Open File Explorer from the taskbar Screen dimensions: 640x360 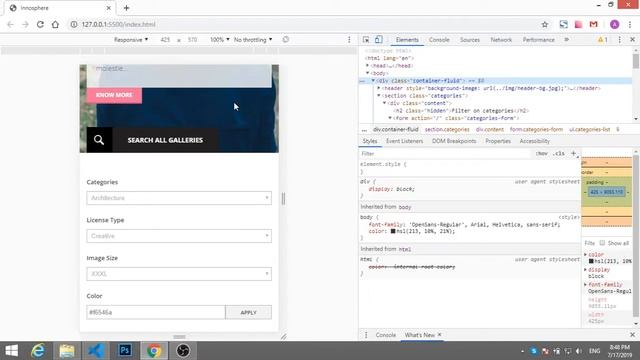67,351
